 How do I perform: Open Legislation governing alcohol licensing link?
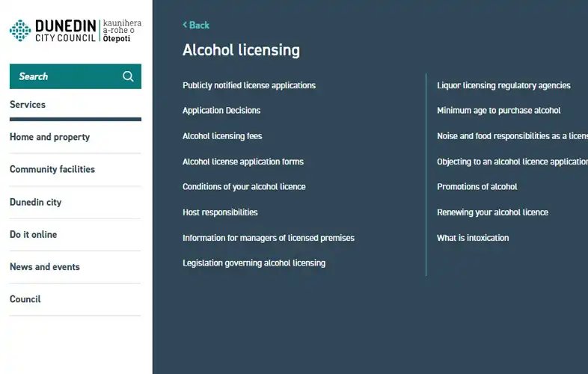(254, 263)
